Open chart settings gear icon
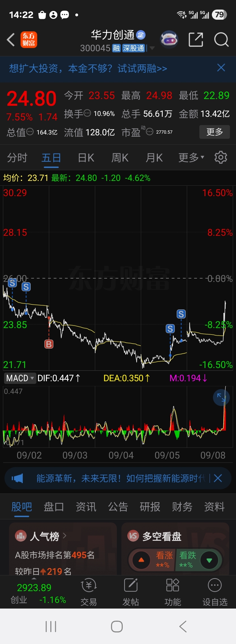The width and height of the screenshot is (236, 644). point(221,158)
